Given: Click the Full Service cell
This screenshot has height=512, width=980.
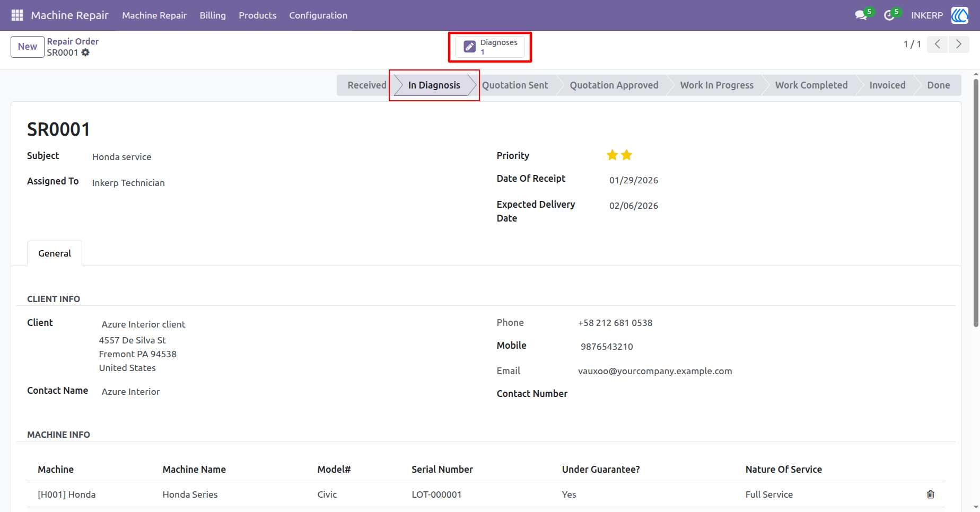Looking at the screenshot, I should 769,495.
